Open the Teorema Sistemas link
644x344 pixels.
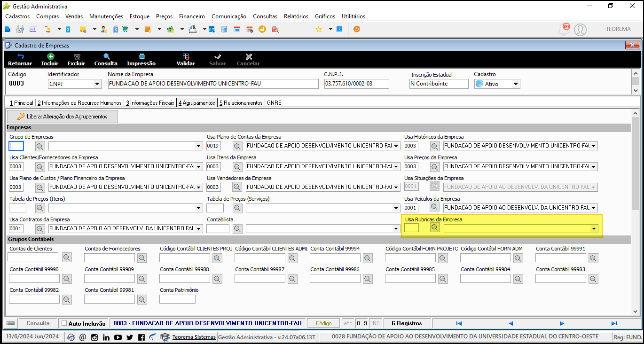(194, 337)
